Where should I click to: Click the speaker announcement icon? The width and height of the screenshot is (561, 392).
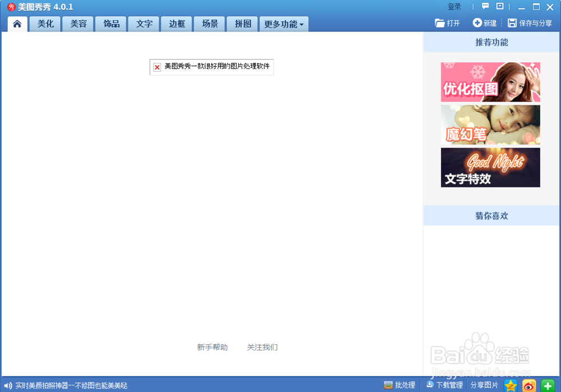pos(8,386)
